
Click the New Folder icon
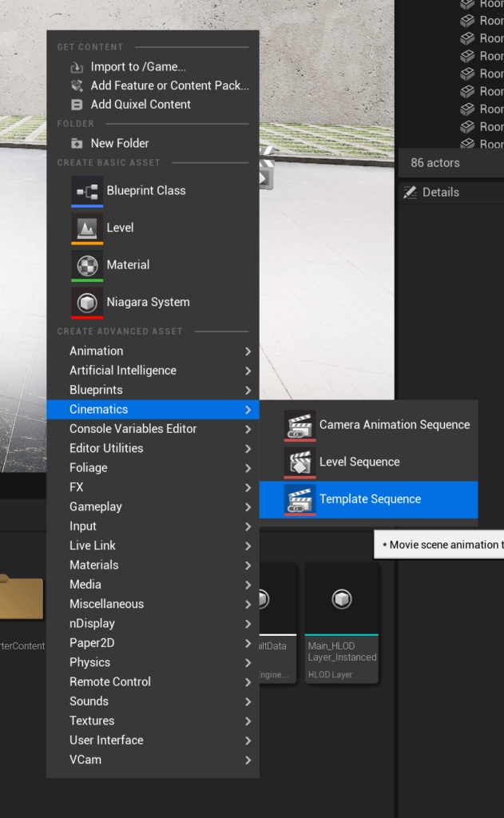[x=77, y=143]
